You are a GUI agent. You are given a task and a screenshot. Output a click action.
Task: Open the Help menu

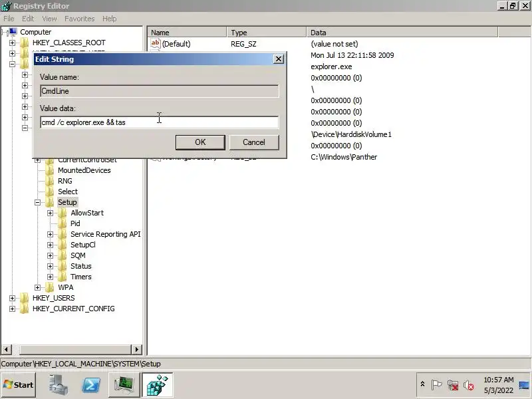coord(110,19)
